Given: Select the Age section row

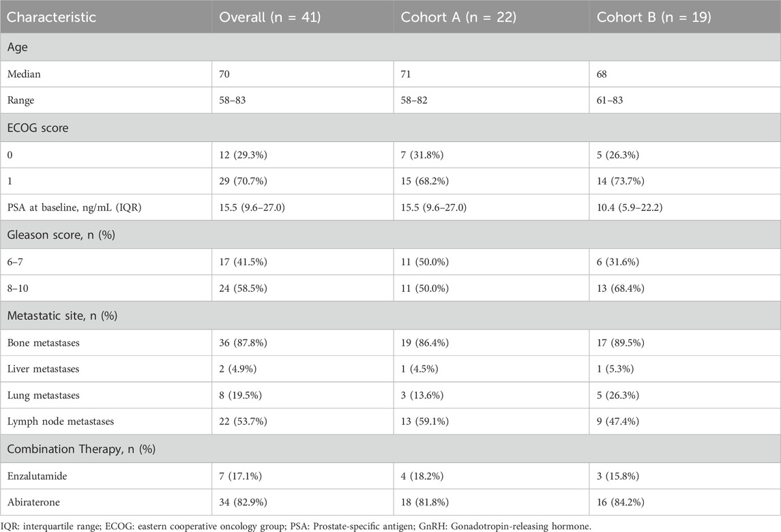Looking at the screenshot, I should click(x=390, y=47).
